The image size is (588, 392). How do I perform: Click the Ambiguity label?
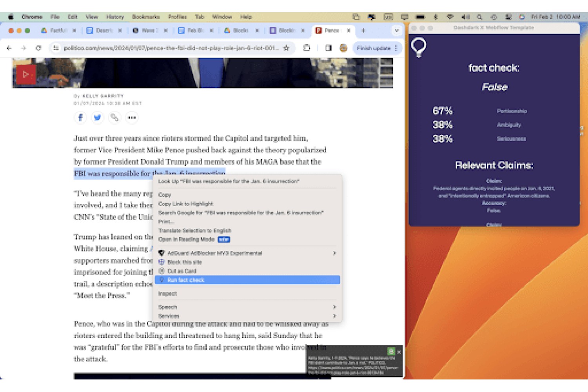(x=509, y=125)
